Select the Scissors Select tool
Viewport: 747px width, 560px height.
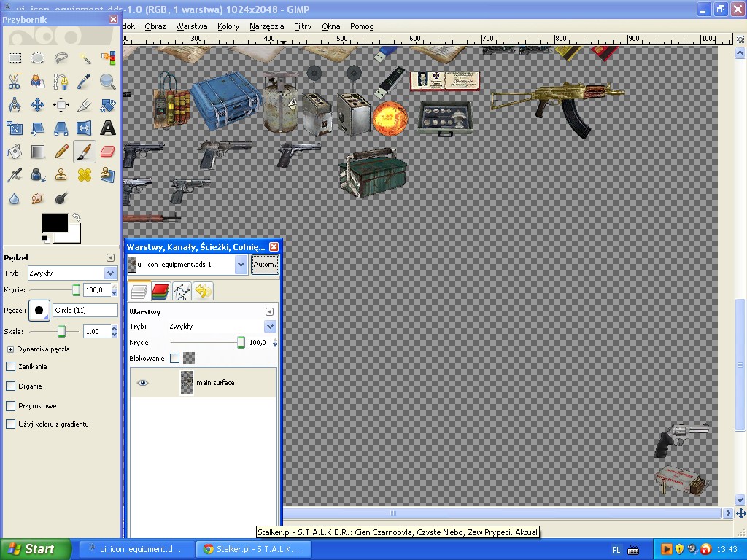pos(15,82)
